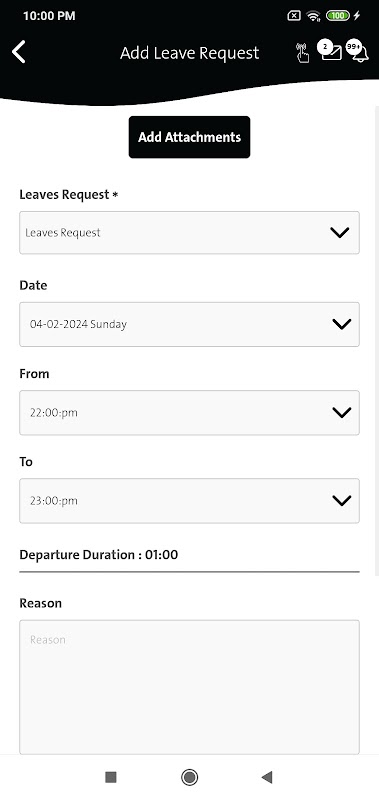This screenshot has height=800, width=379.
Task: Expand the Leaves Request dropdown
Action: pyautogui.click(x=189, y=233)
